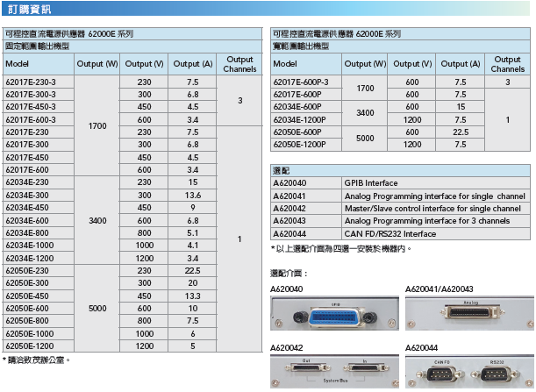Click model 62034E-800 cell
This screenshot has height=392, width=536.
click(39, 233)
